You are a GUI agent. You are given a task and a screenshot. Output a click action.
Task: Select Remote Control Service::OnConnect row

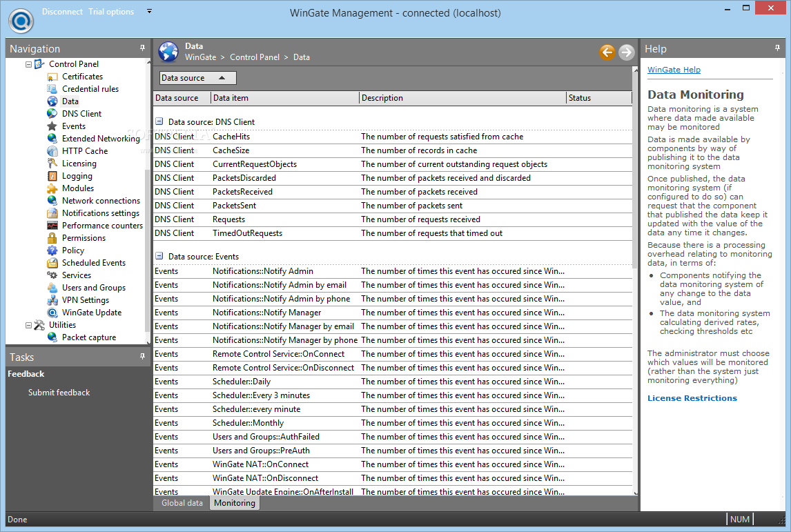tap(393, 354)
